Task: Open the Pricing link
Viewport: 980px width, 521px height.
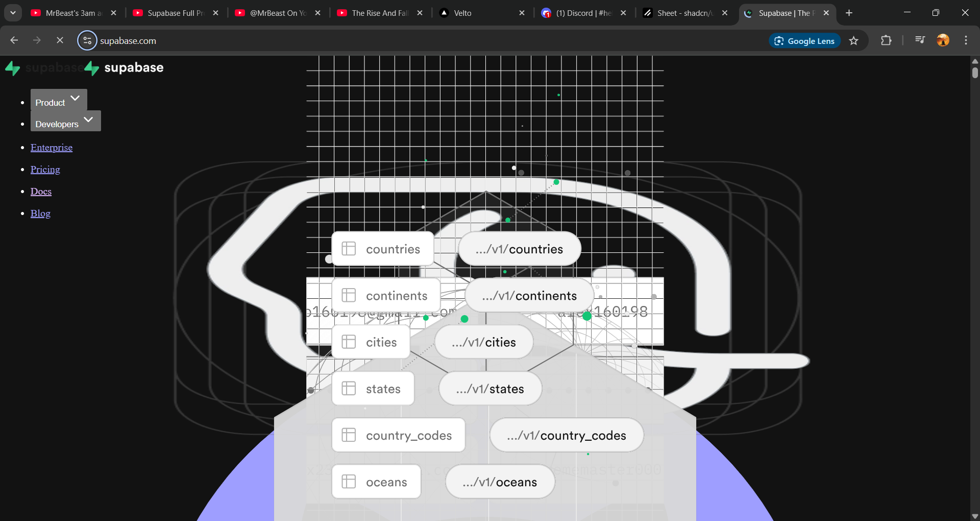Action: [45, 169]
